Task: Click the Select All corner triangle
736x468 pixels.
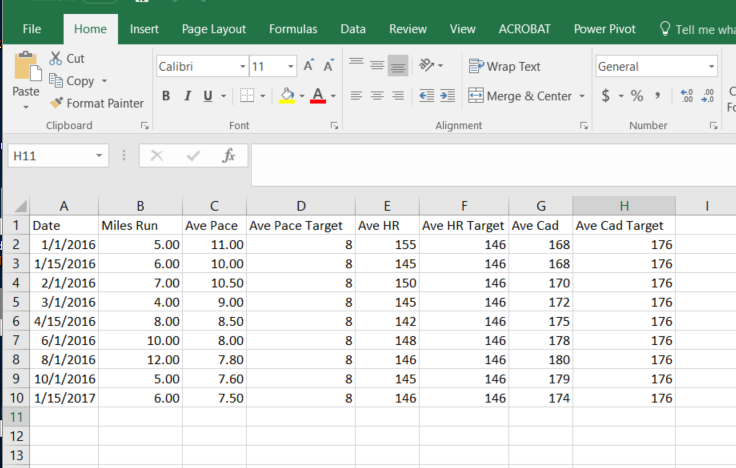Action: coord(20,206)
